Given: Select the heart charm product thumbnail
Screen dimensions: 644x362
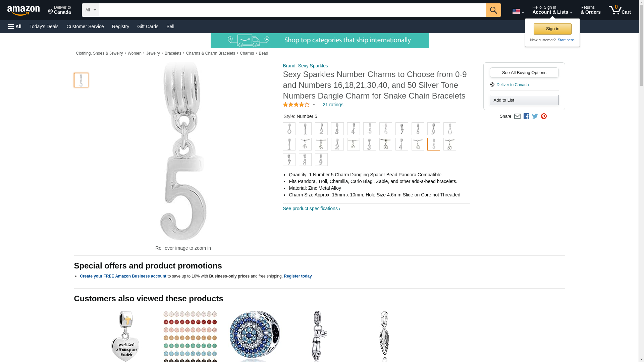Looking at the screenshot, I should click(x=125, y=336).
